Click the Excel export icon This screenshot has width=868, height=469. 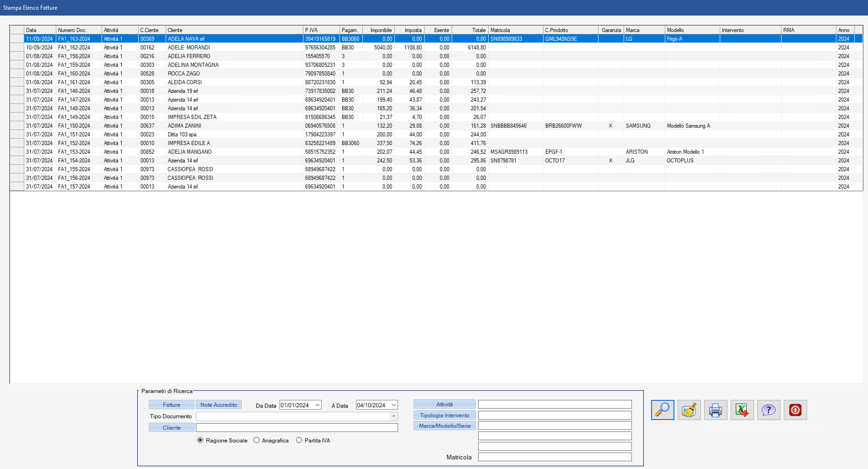point(742,410)
